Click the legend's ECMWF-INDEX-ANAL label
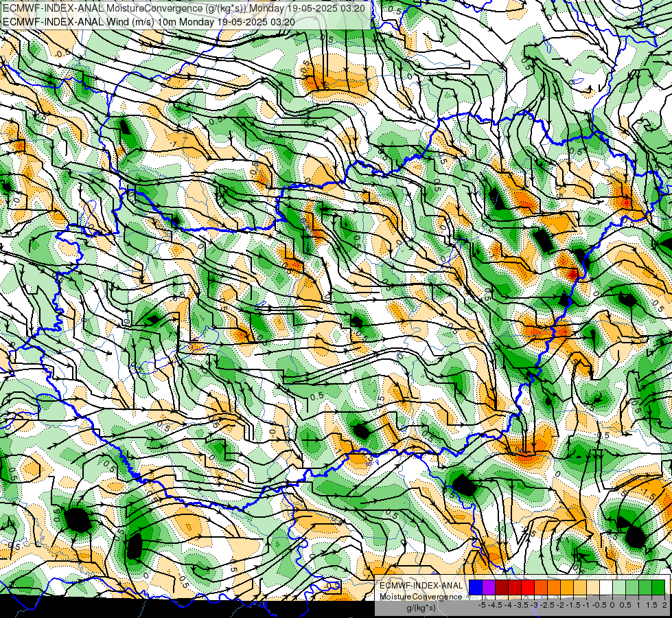This screenshot has height=618, width=672. [421, 586]
